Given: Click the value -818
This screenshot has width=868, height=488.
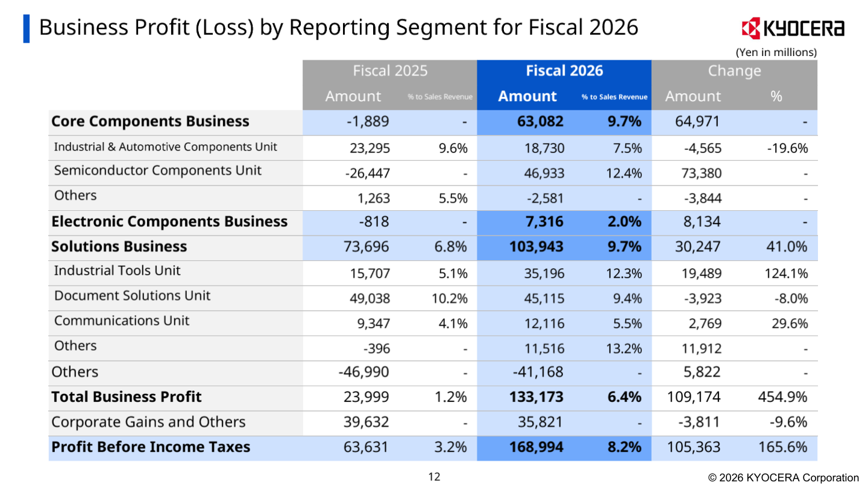Looking at the screenshot, I should click(x=373, y=222).
